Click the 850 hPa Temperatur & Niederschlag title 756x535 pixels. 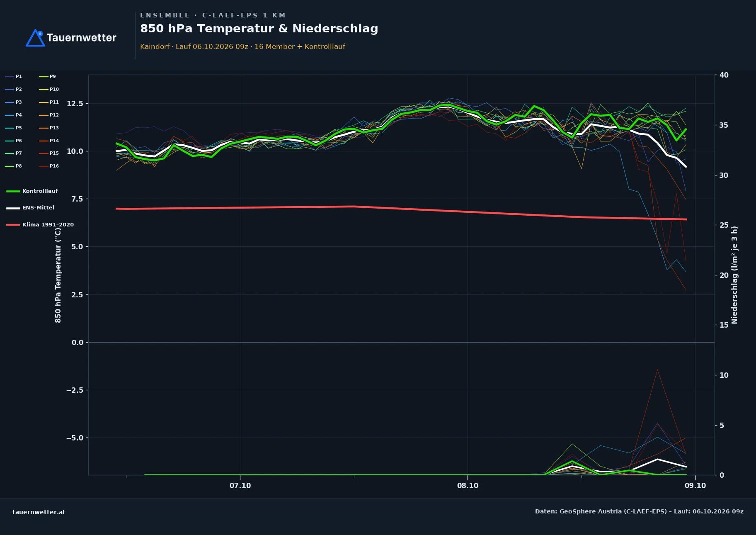259,29
